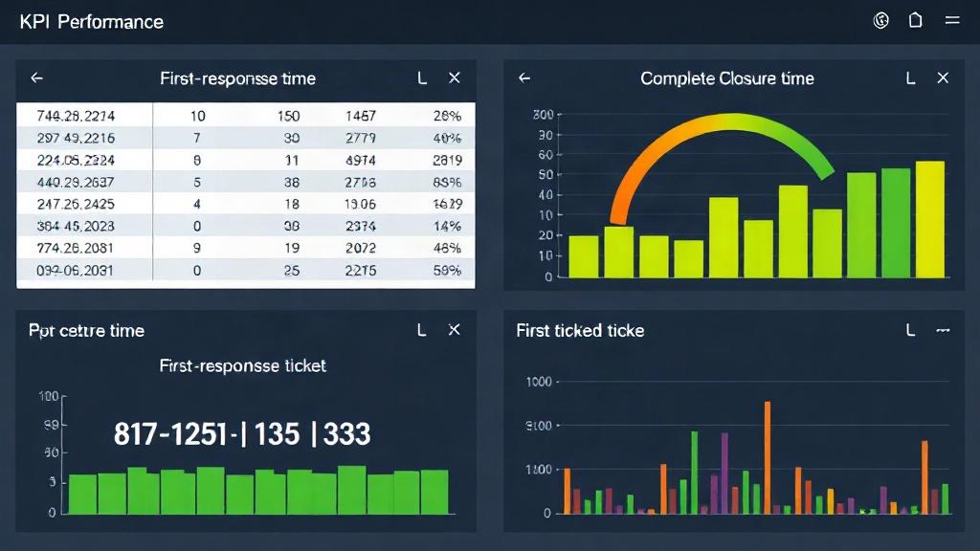The height and width of the screenshot is (551, 980).
Task: Click the Complete Closure time heading
Action: pos(727,78)
